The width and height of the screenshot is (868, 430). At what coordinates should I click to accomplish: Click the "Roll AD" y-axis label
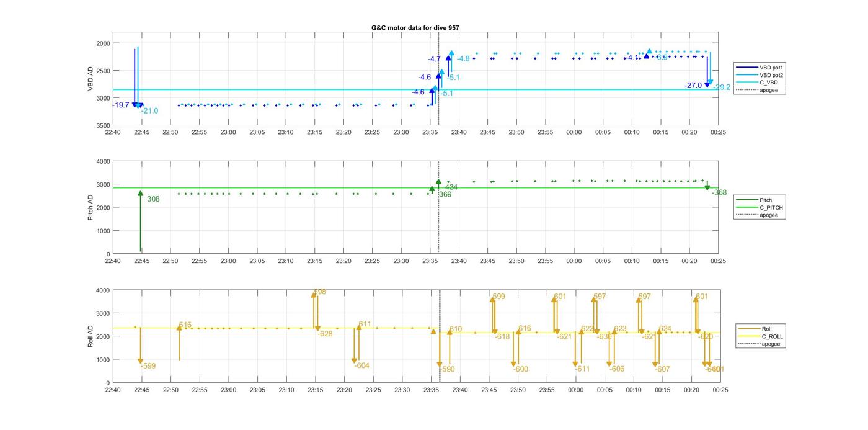pyautogui.click(x=91, y=336)
